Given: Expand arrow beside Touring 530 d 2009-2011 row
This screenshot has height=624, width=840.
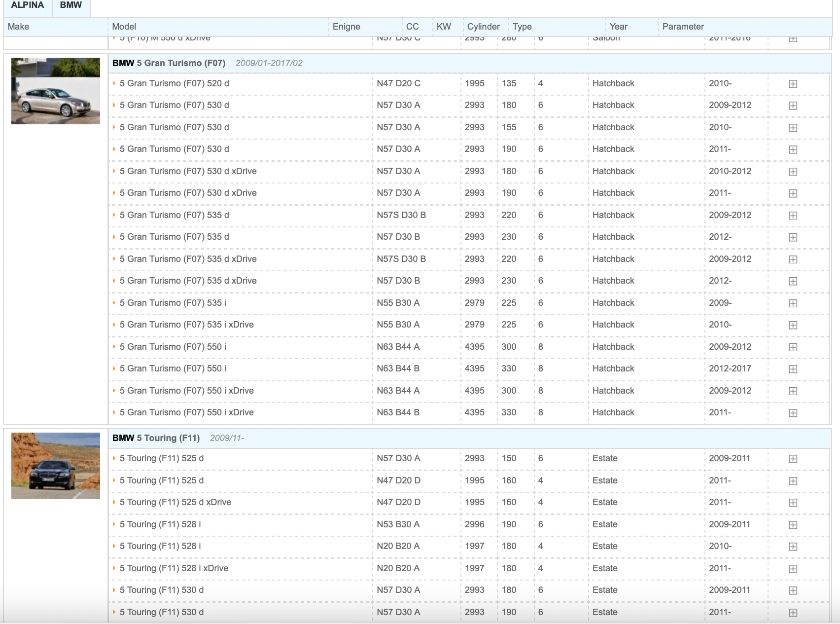Looking at the screenshot, I should click(114, 590).
